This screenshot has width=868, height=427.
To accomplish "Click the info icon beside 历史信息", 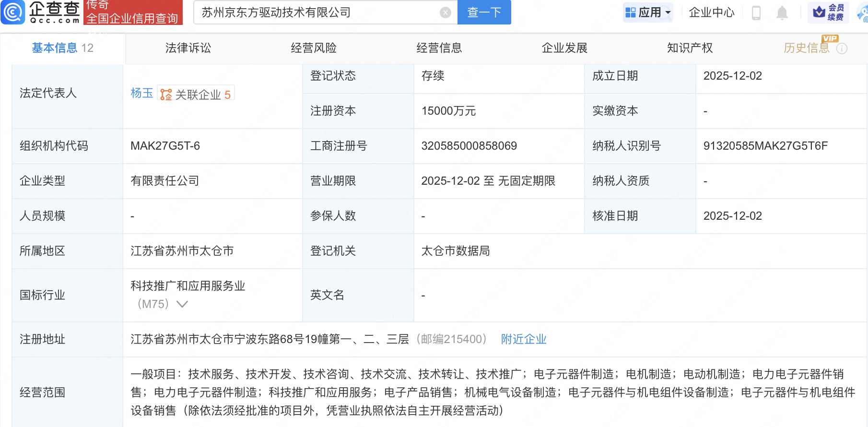I will click(x=842, y=48).
